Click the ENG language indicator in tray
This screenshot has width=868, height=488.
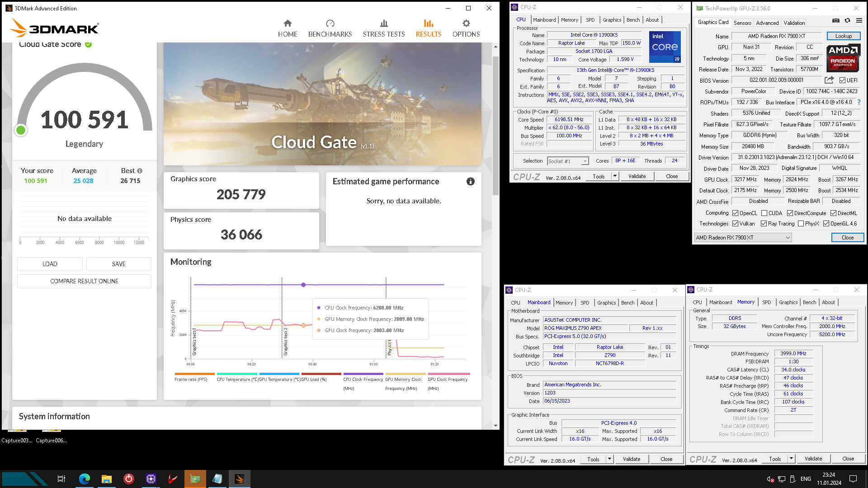806,479
